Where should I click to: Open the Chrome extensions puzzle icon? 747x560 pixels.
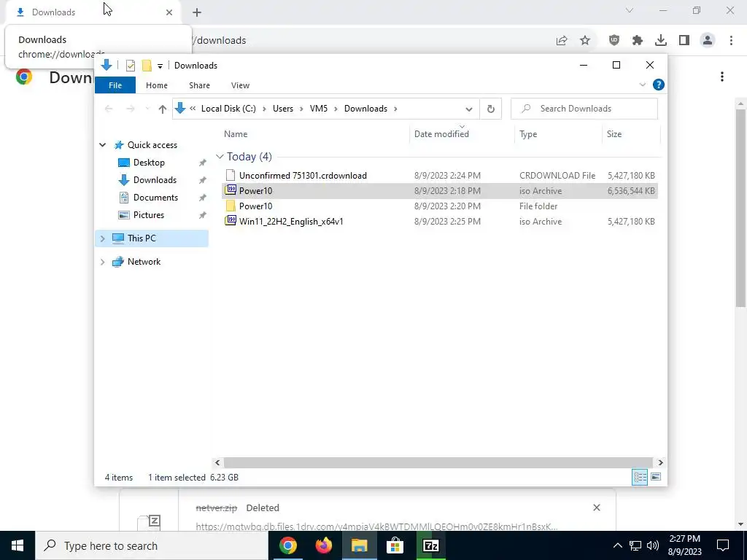638,41
